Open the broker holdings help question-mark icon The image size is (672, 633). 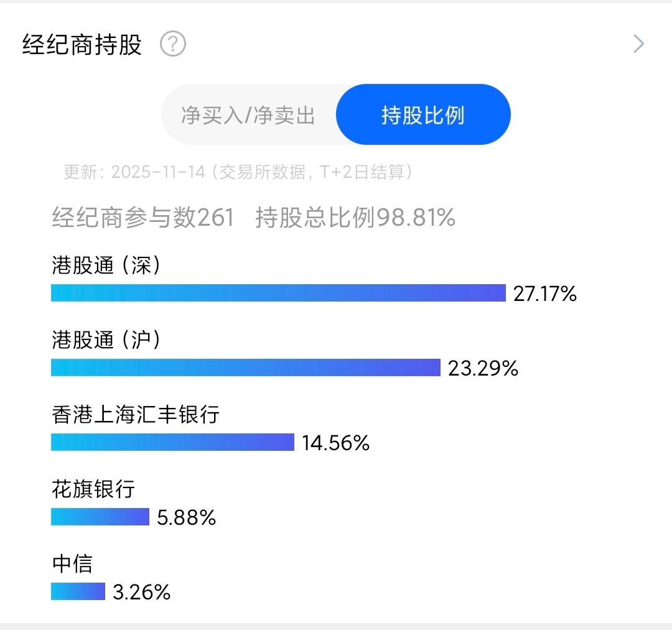pyautogui.click(x=173, y=44)
